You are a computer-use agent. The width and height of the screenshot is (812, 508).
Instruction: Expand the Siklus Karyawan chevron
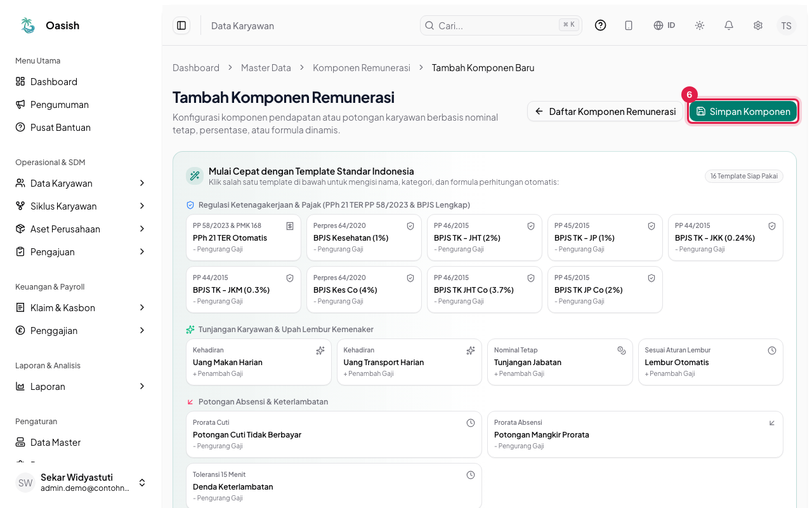point(142,206)
